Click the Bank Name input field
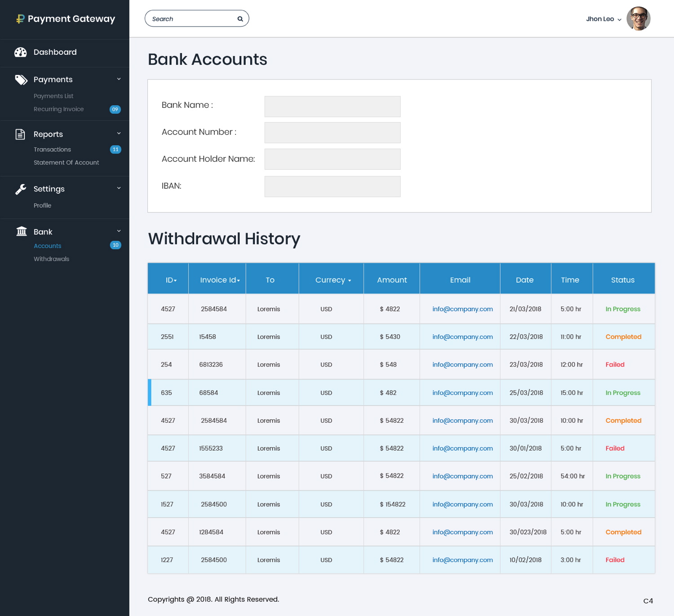The width and height of the screenshot is (674, 616). (x=332, y=106)
